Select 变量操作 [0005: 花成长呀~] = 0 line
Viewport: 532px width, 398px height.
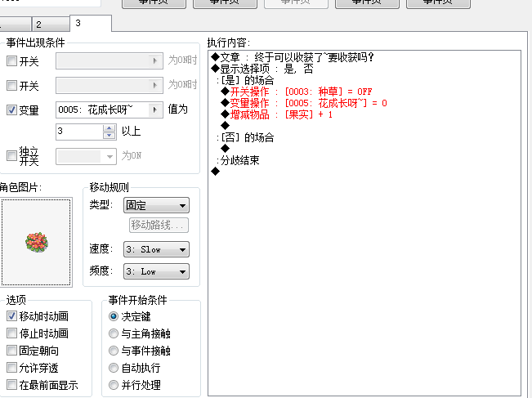tap(304, 103)
